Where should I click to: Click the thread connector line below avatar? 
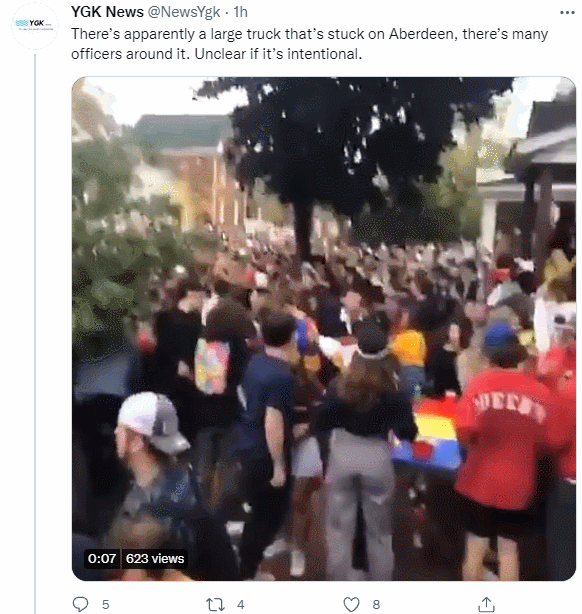point(35,333)
